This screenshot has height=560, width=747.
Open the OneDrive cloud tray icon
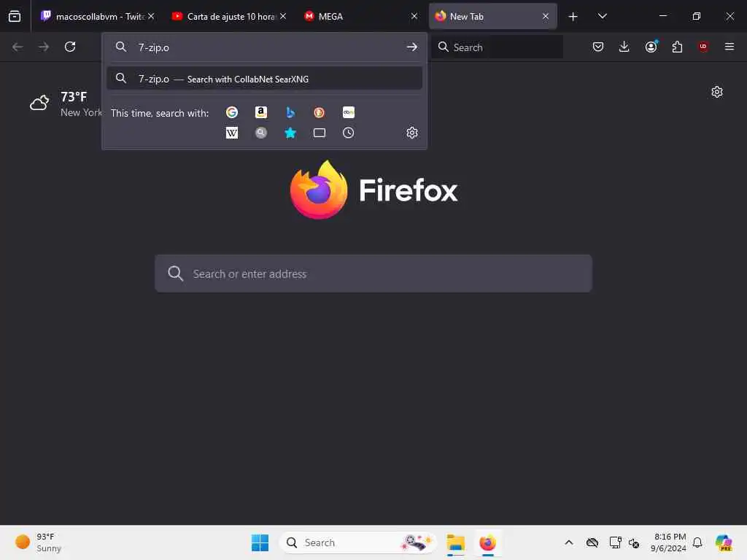tap(592, 542)
